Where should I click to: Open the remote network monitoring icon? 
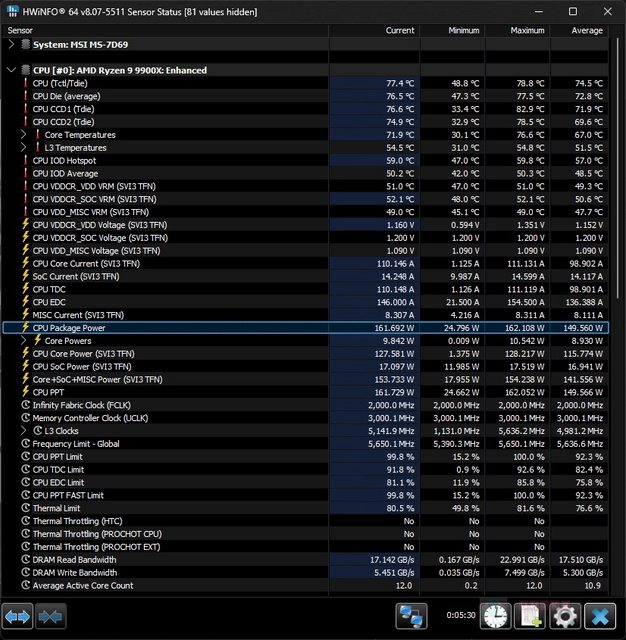tap(408, 615)
